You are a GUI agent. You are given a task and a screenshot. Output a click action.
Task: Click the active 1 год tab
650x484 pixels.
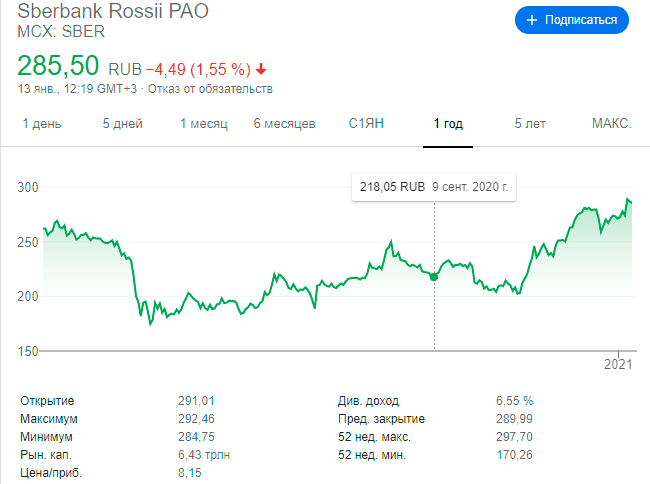pyautogui.click(x=448, y=123)
